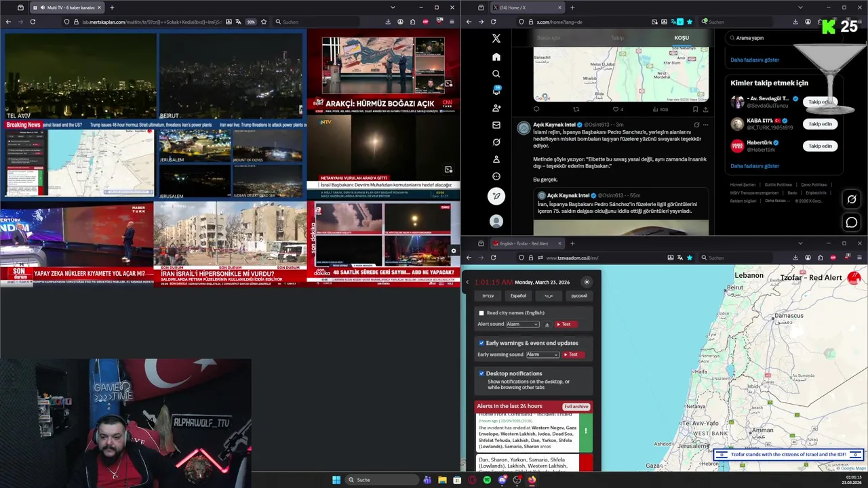Open X Home via house icon
Screen dimensions: 868x488
496,57
